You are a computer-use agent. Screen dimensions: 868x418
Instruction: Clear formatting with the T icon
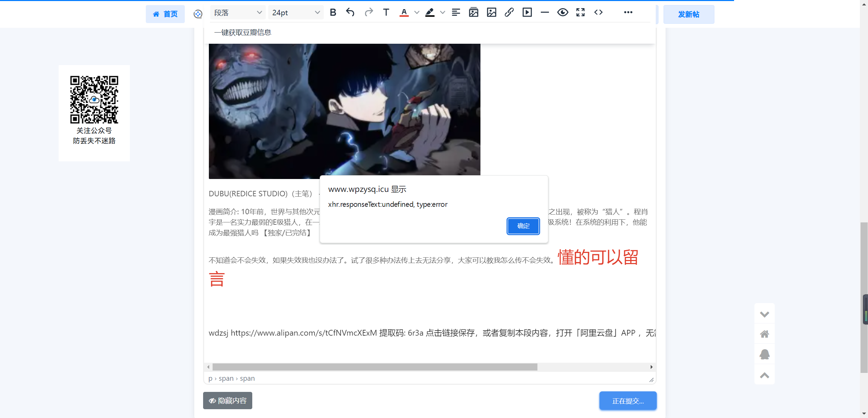(386, 13)
